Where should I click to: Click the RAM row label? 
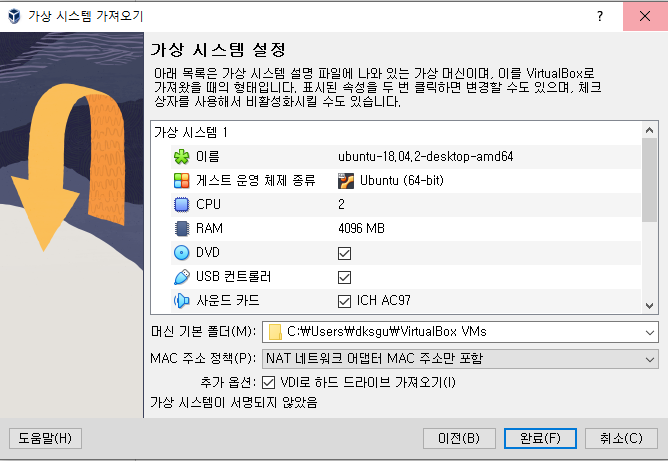(x=209, y=228)
